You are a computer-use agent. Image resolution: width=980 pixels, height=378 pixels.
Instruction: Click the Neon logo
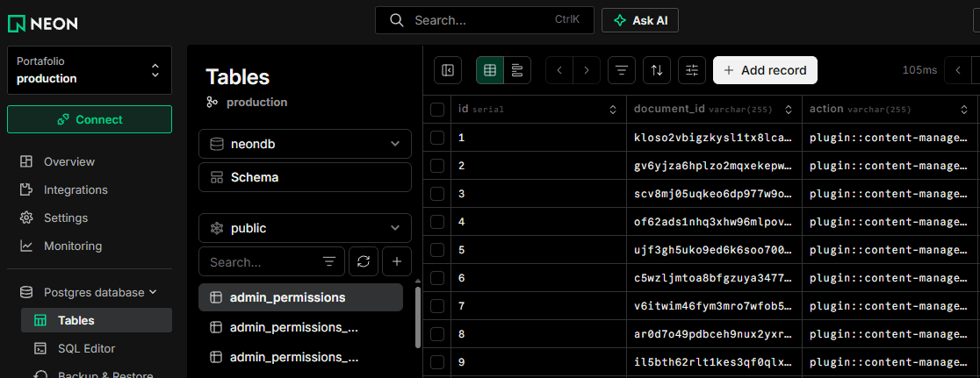point(42,24)
